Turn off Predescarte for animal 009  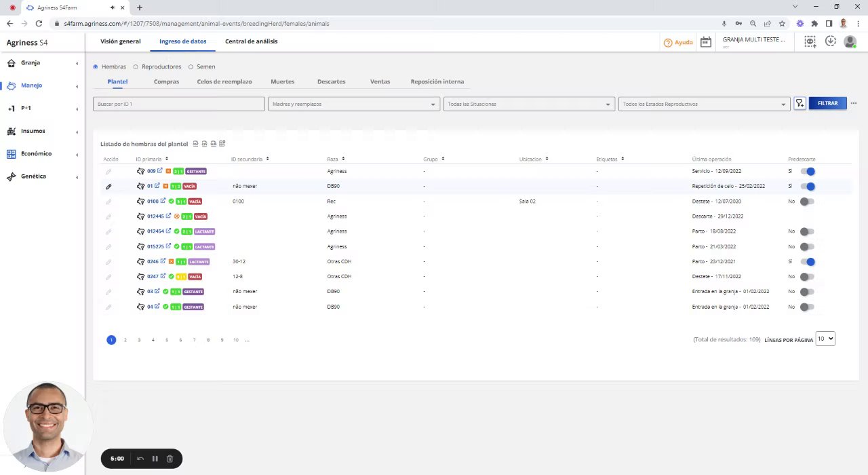807,171
